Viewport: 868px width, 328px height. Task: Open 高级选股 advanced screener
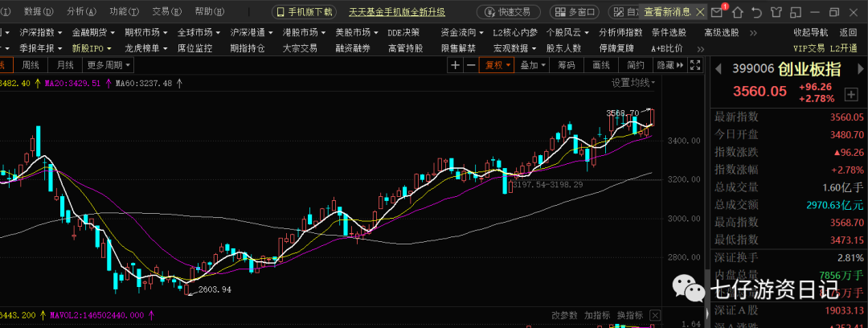[x=721, y=33]
